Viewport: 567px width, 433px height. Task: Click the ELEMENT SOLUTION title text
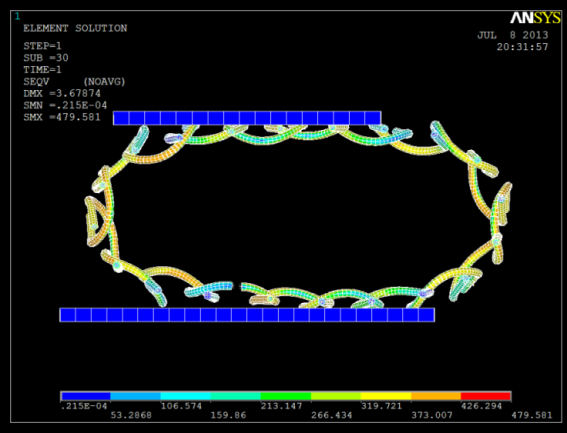coord(75,28)
